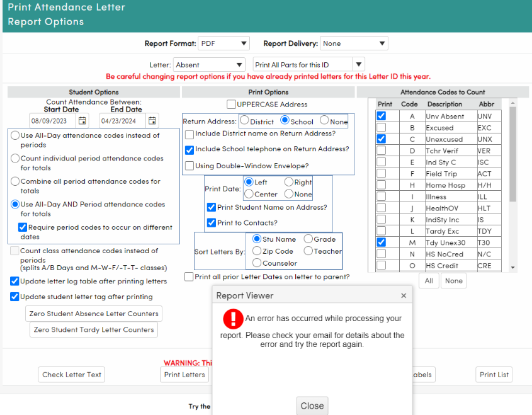Screen dimensions: 532x415
Task: Click Zero Student Tardy Letter Counters
Action: [94, 329]
